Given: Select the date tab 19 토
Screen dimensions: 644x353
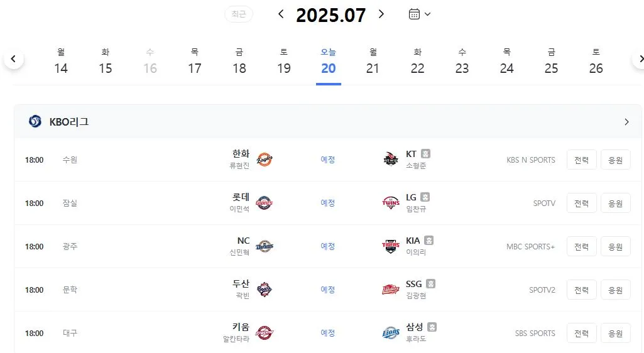Looking at the screenshot, I should click(284, 62).
